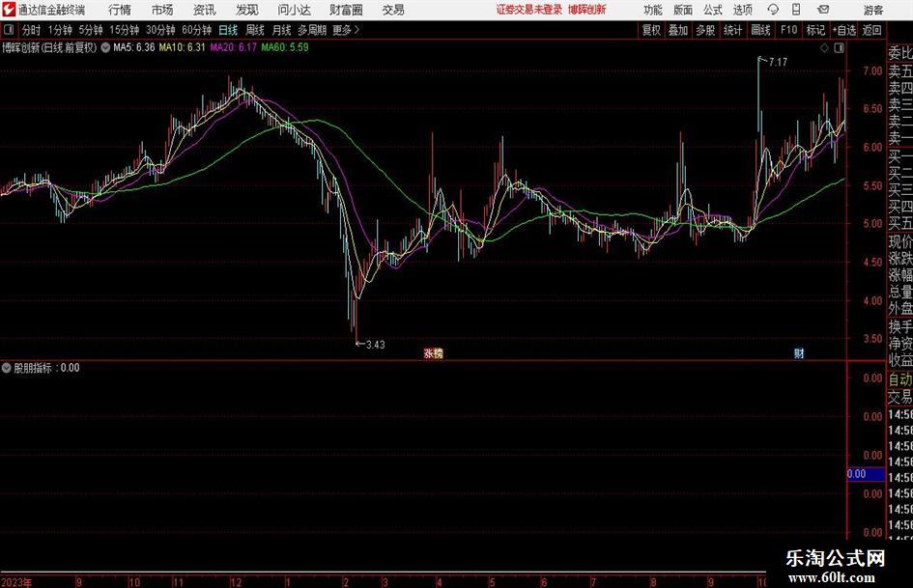913x588 pixels.
Task: Click the 游客 user account button
Action: pos(873,10)
